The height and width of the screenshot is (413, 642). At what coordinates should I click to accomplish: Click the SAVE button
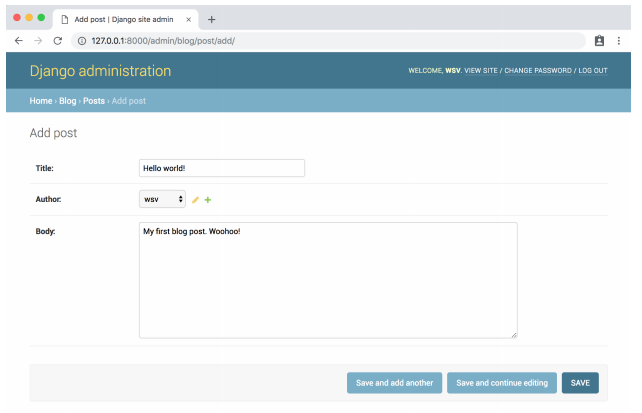point(580,383)
